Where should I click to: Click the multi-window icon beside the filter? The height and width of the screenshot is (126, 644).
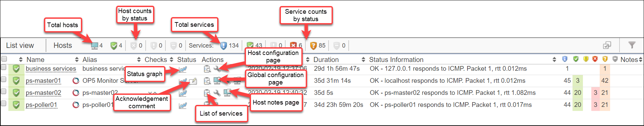click(607, 45)
